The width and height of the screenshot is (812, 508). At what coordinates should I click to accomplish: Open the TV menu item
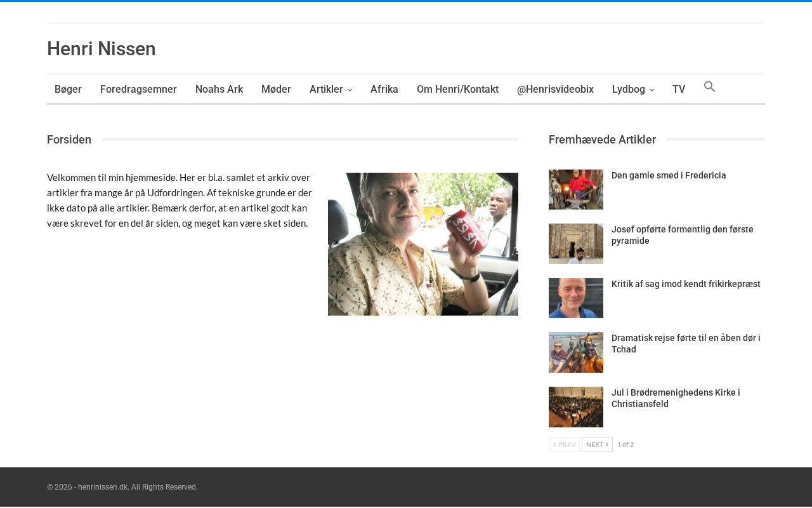[679, 90]
